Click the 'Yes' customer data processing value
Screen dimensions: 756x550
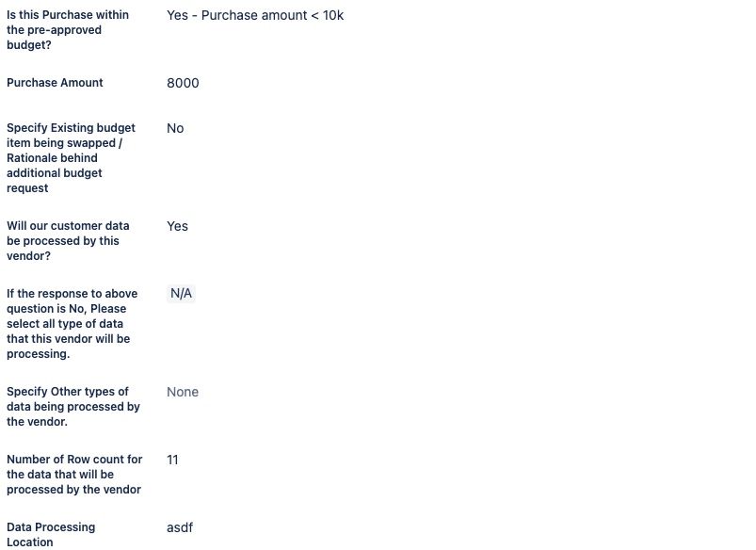[x=177, y=226]
